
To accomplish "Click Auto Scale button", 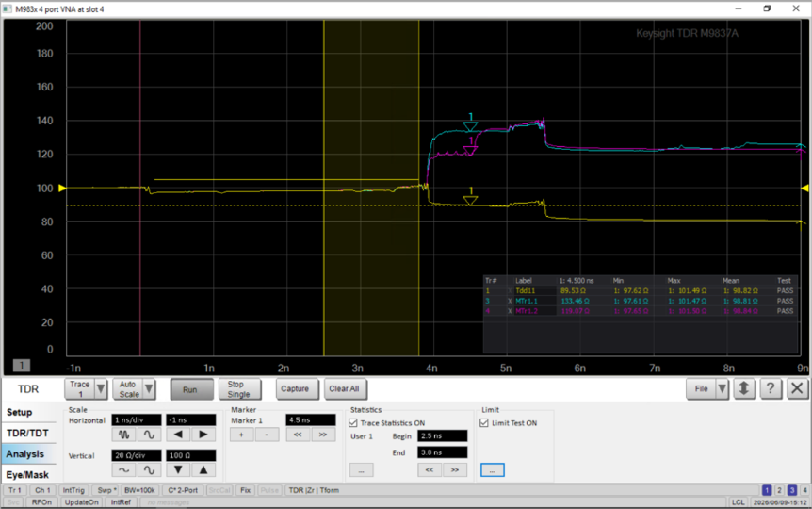I will pyautogui.click(x=128, y=388).
